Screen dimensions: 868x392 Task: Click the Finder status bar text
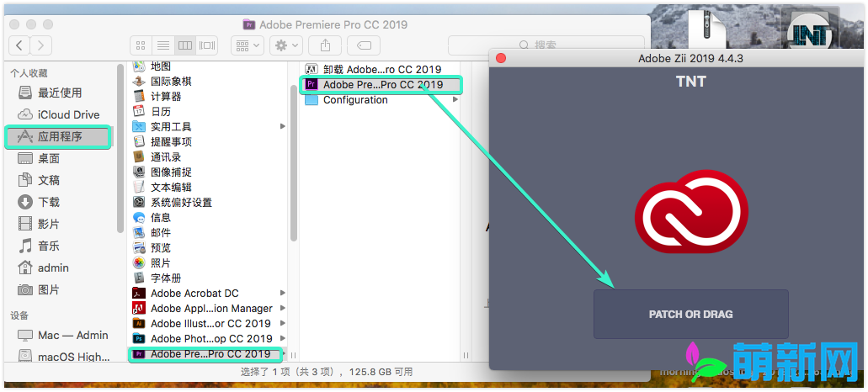tap(327, 372)
